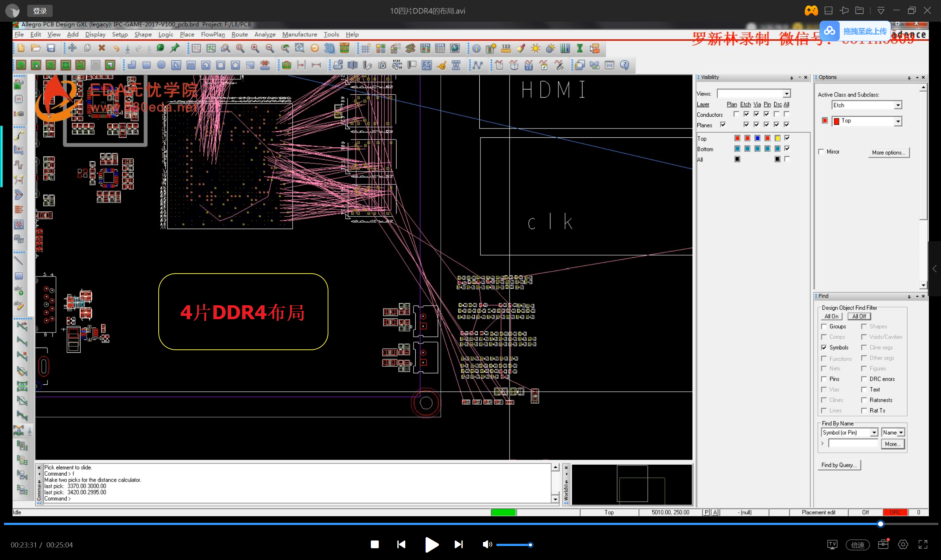This screenshot has height=560, width=941.
Task: Enable the DRC errors checkbox
Action: pyautogui.click(x=864, y=379)
